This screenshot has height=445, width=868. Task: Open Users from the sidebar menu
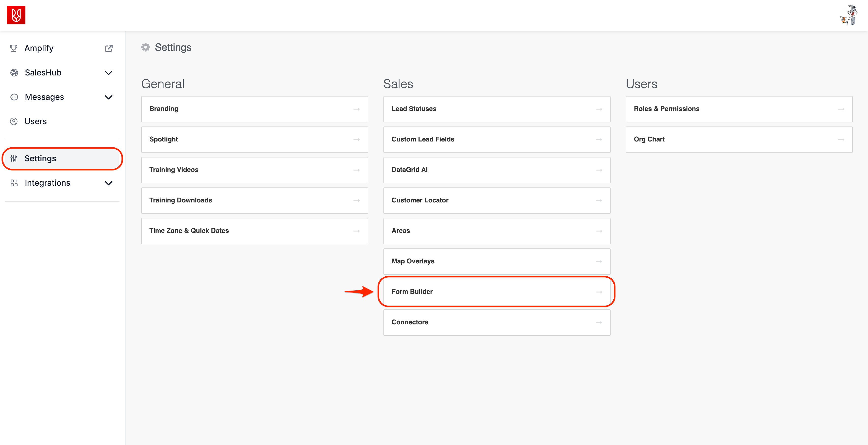pos(35,121)
